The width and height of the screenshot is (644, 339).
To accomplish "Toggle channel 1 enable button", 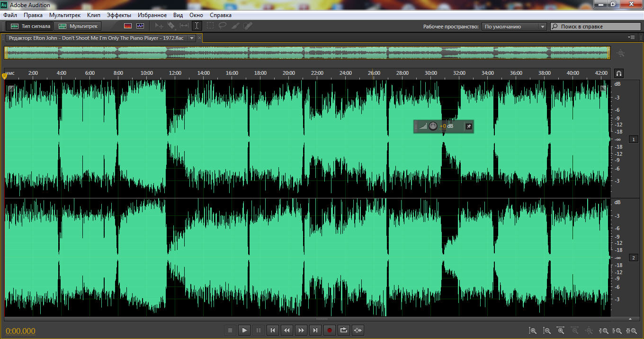I will pyautogui.click(x=634, y=139).
